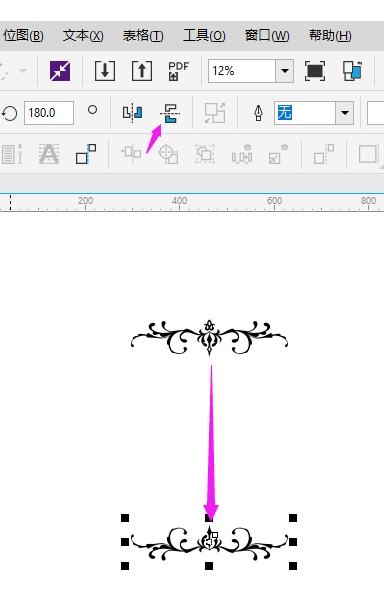Click the 12% zoom level field
The width and height of the screenshot is (384, 598).
click(242, 71)
